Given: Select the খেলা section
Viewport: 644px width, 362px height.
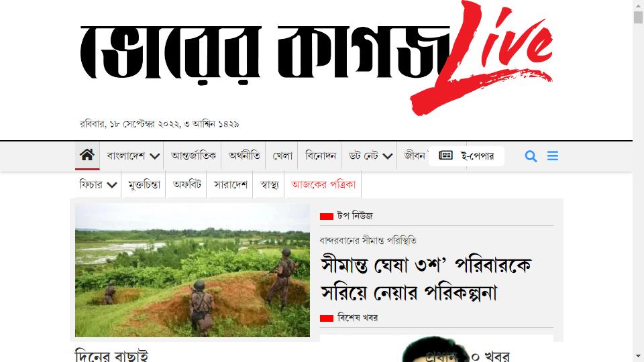Looking at the screenshot, I should 282,156.
